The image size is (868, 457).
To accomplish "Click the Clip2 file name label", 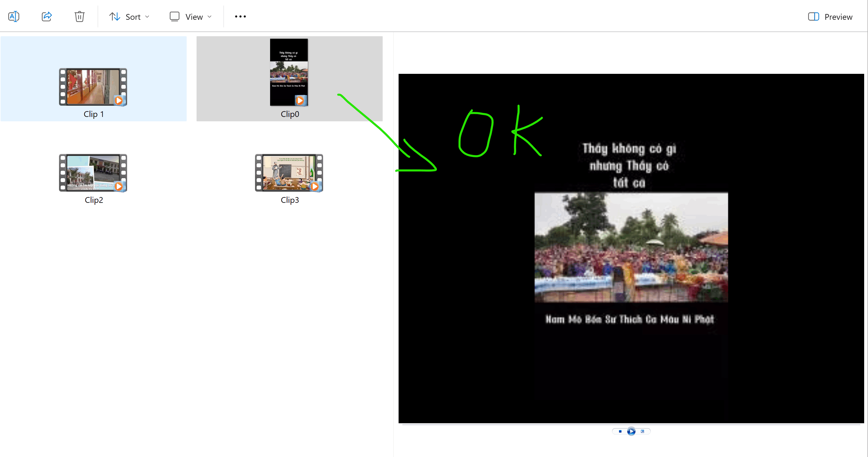I will (94, 200).
